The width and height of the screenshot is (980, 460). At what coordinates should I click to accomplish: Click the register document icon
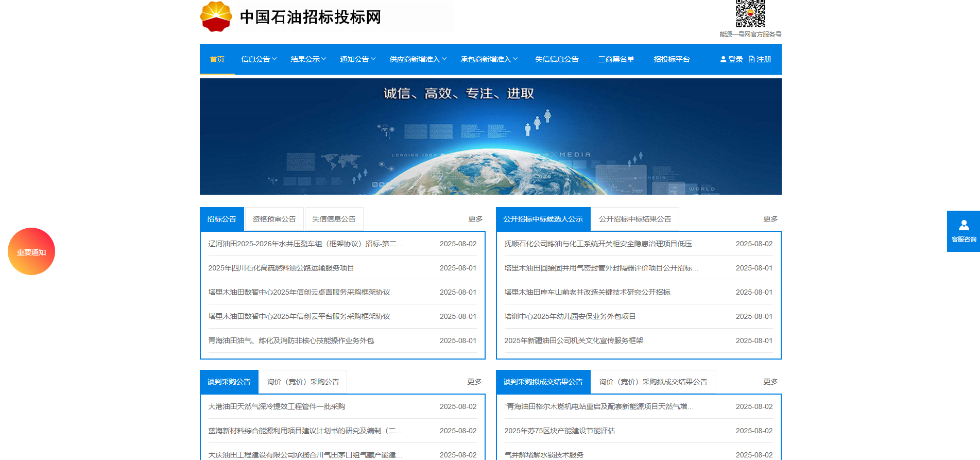pos(751,59)
